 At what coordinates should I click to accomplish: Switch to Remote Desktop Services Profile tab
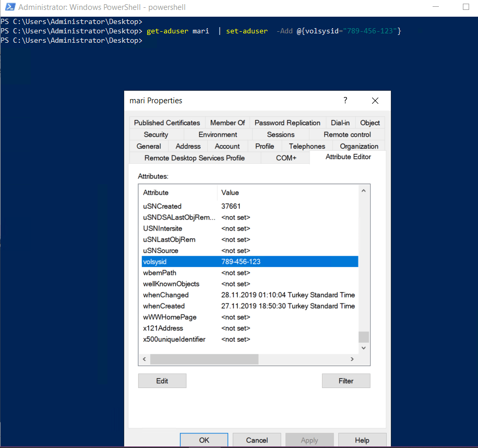(x=194, y=158)
